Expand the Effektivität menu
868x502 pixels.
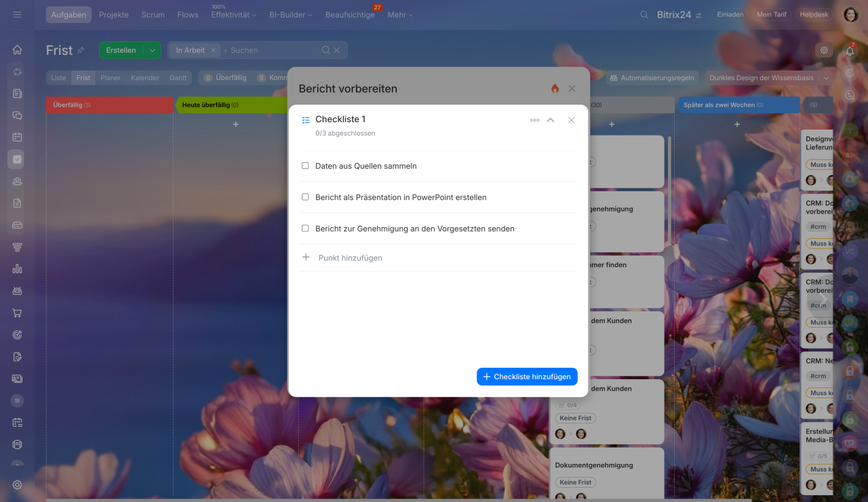click(233, 14)
